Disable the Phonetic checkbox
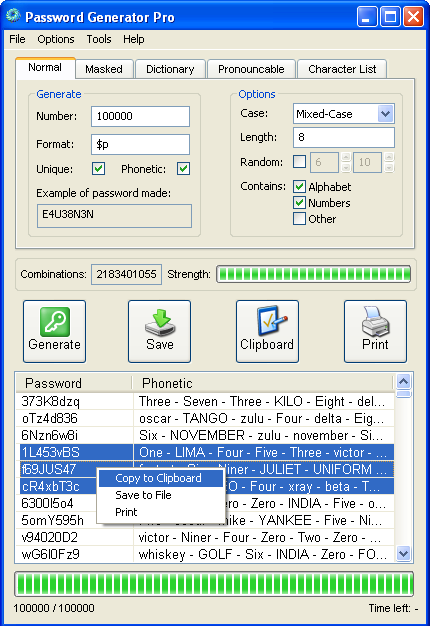Viewport: 430px width, 626px height. [x=183, y=168]
